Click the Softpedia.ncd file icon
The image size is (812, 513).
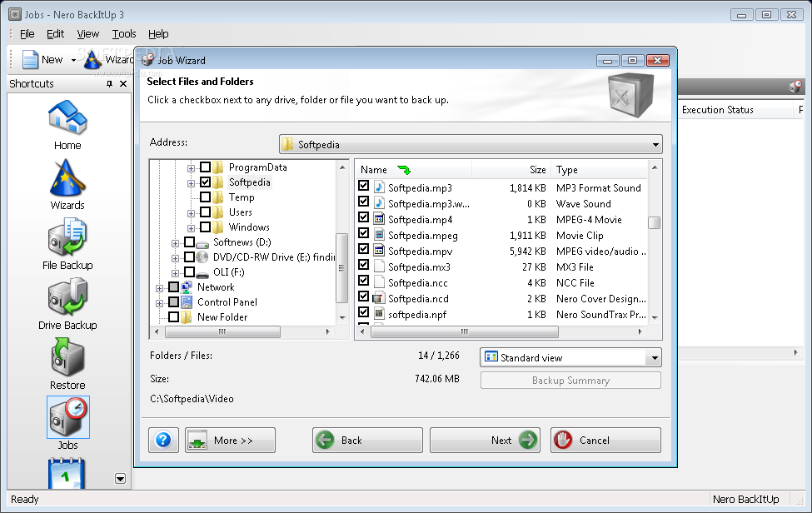click(379, 298)
